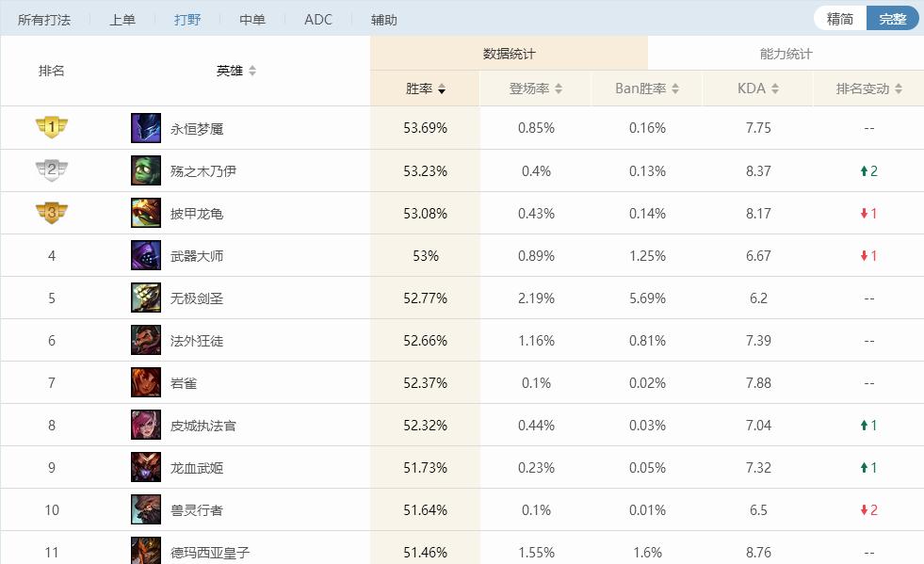Click the 无极剑圣 champion portrait
The width and height of the screenshot is (924, 564).
point(146,298)
